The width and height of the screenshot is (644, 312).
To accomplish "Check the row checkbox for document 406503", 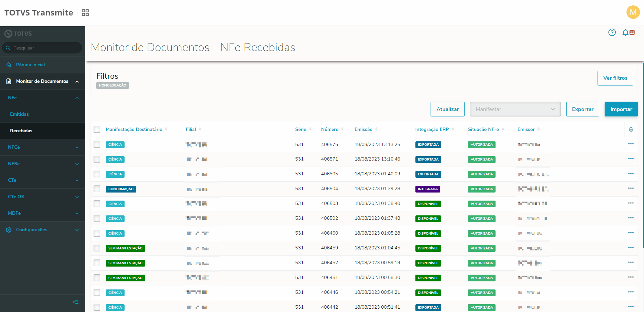I will point(97,204).
